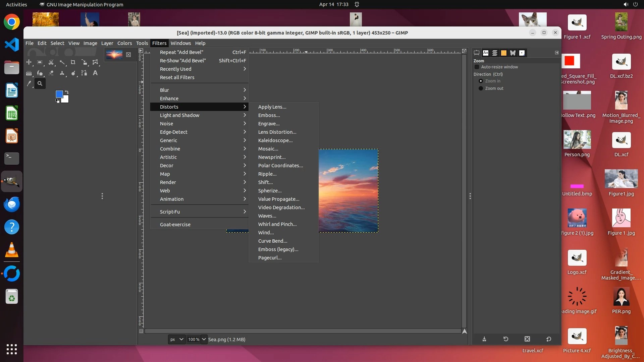Click Reset all Filters
Image resolution: width=644 pixels, height=362 pixels.
click(x=177, y=77)
